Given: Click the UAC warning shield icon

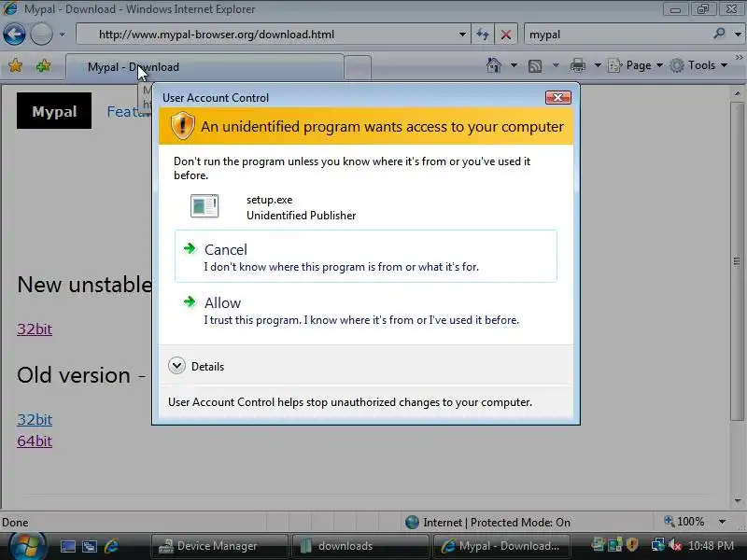Looking at the screenshot, I should [x=182, y=126].
